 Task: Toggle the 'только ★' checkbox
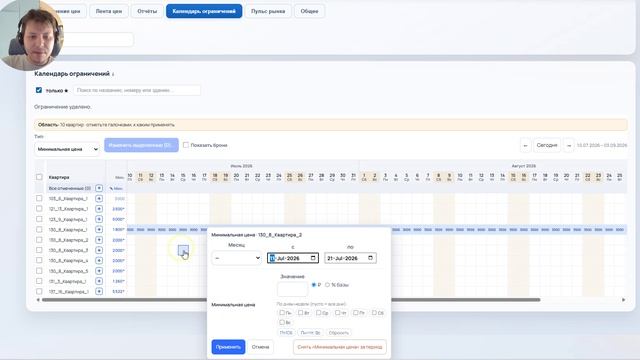click(x=39, y=90)
